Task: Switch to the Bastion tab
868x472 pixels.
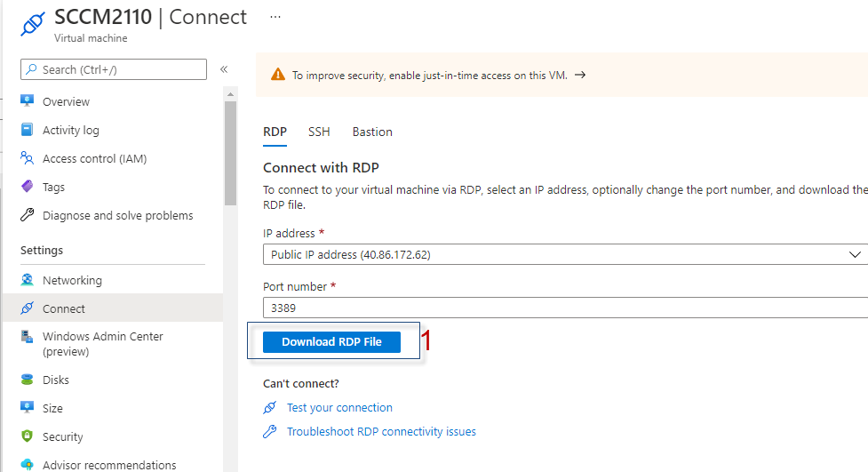Action: (x=372, y=132)
